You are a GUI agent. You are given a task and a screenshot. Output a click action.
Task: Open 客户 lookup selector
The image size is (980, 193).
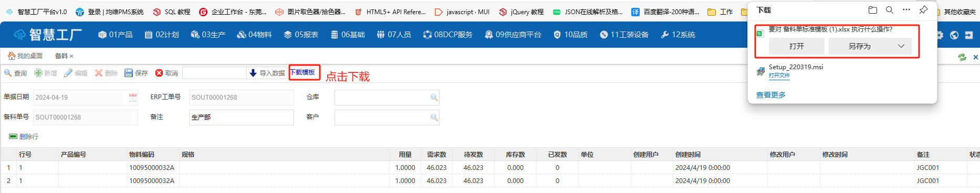pos(434,117)
